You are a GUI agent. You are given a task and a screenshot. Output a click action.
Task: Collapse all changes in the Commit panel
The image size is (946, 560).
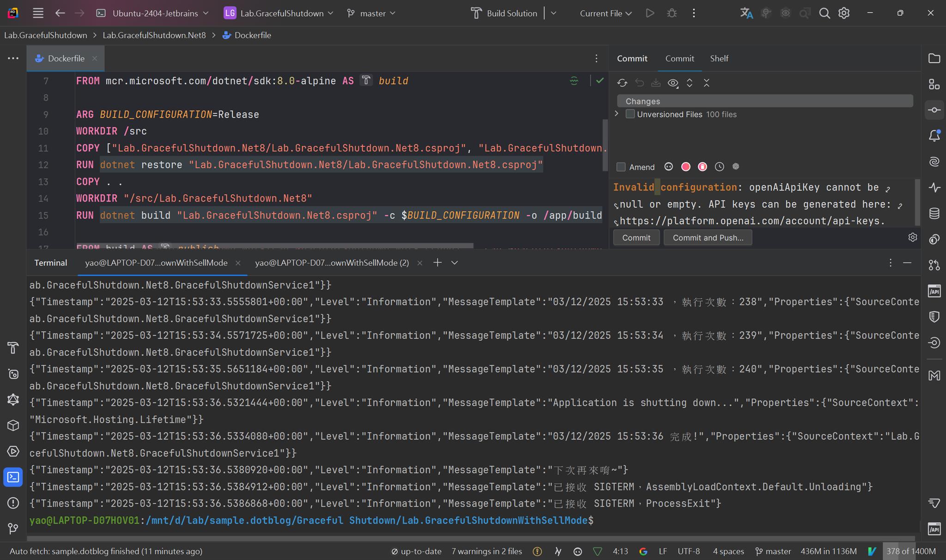pyautogui.click(x=706, y=83)
